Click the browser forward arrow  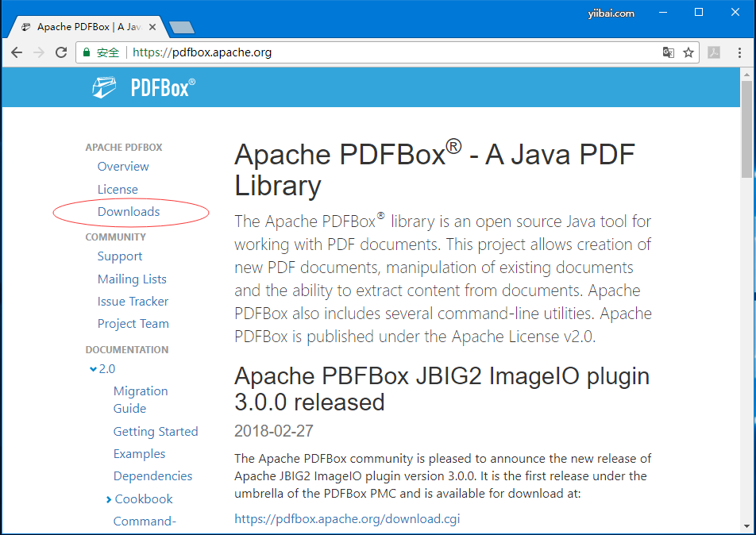point(39,52)
